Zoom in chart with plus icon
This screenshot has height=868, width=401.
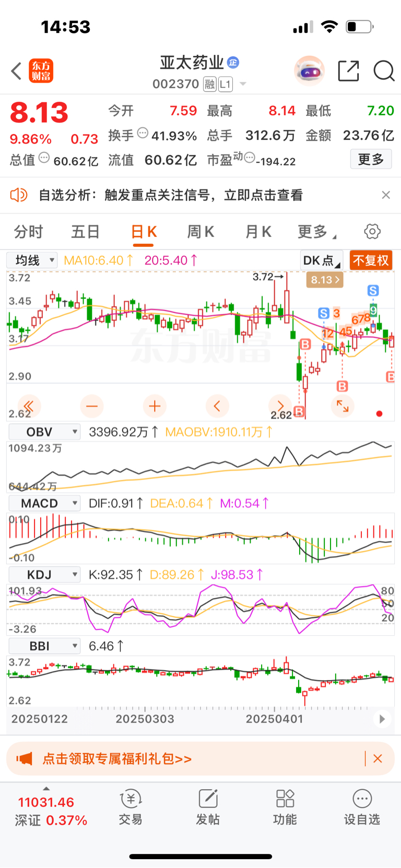tap(155, 406)
